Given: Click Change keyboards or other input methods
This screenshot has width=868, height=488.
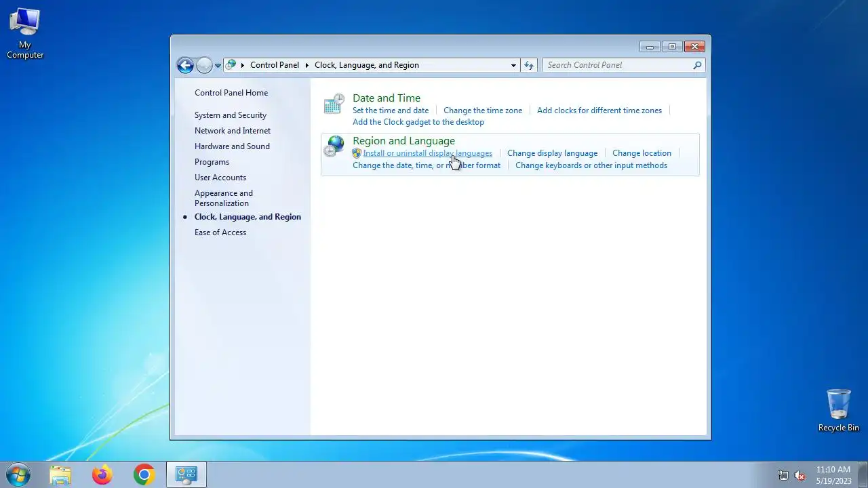Looking at the screenshot, I should pyautogui.click(x=591, y=165).
